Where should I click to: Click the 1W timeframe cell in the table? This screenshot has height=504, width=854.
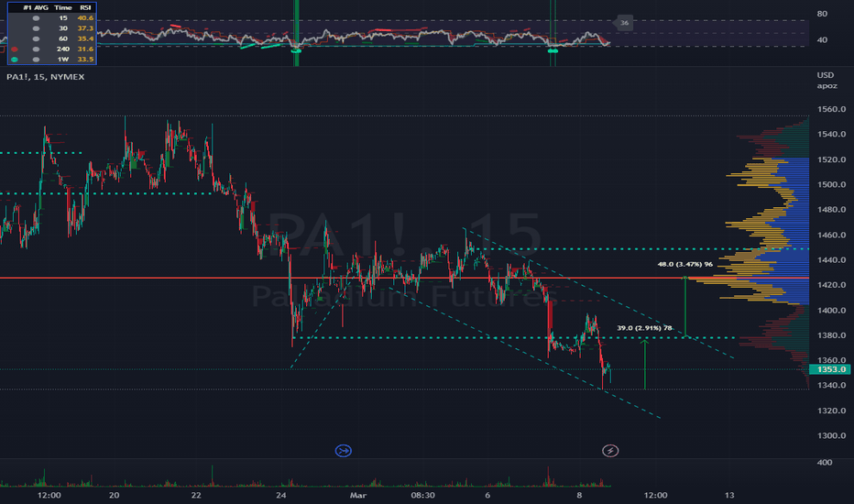click(x=63, y=60)
